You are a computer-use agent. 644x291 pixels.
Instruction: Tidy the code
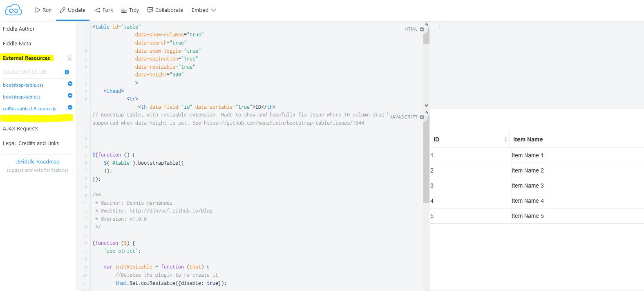tap(130, 10)
